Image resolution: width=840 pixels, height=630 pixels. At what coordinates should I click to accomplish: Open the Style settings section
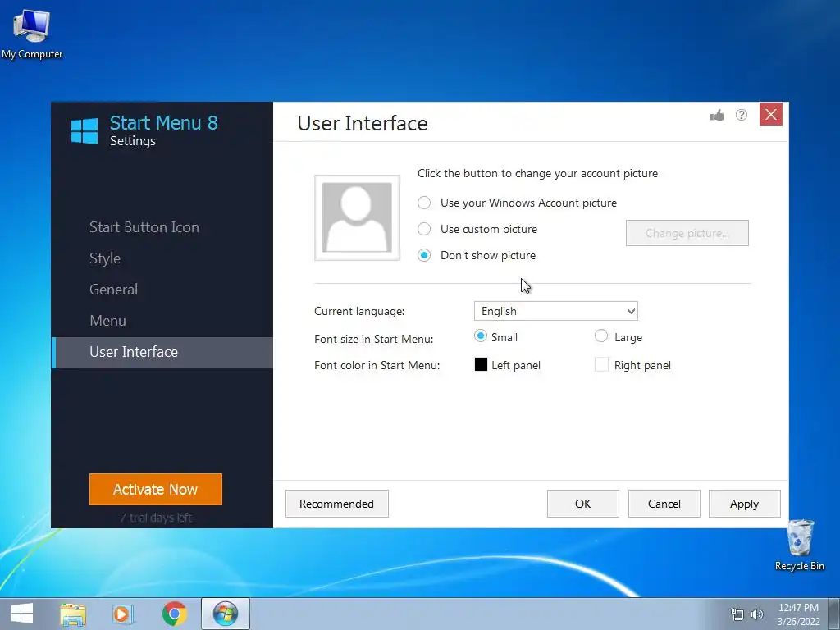105,258
